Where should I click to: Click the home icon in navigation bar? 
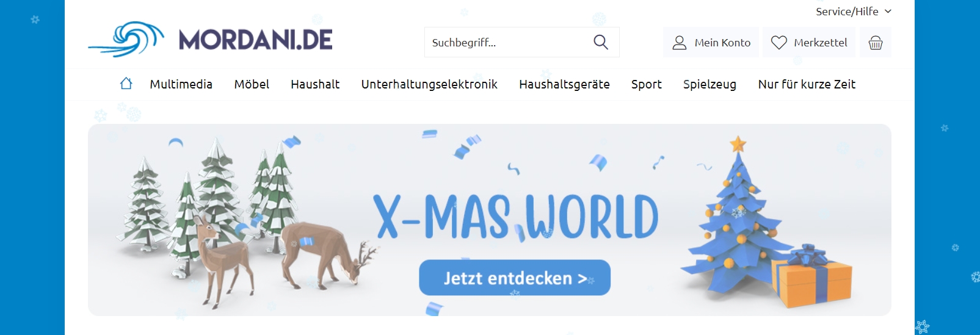coord(126,84)
